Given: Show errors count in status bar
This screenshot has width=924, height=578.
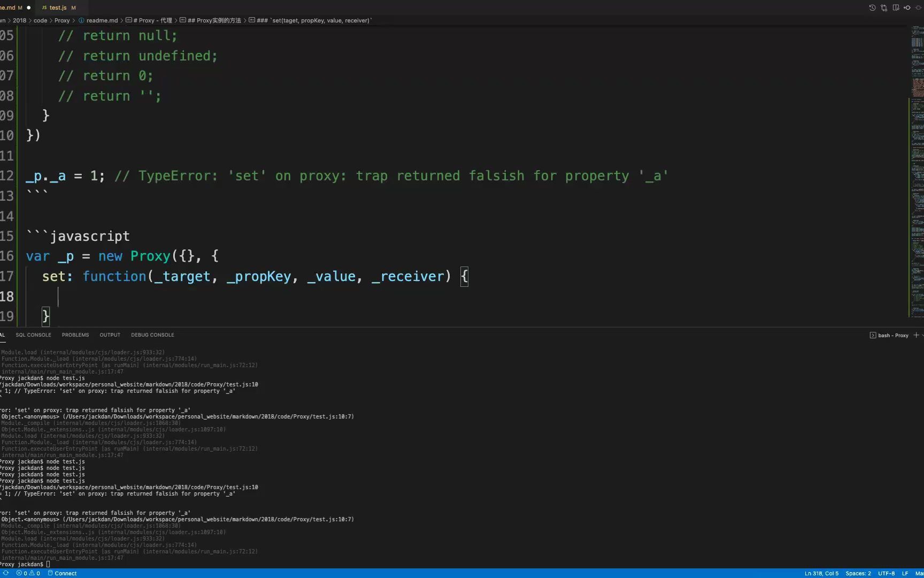Looking at the screenshot, I should point(21,573).
